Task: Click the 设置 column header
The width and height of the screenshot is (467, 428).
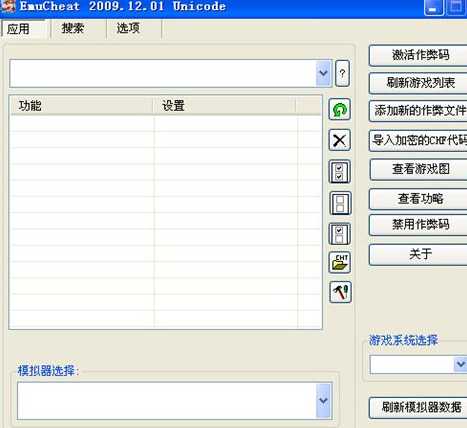Action: tap(225, 106)
